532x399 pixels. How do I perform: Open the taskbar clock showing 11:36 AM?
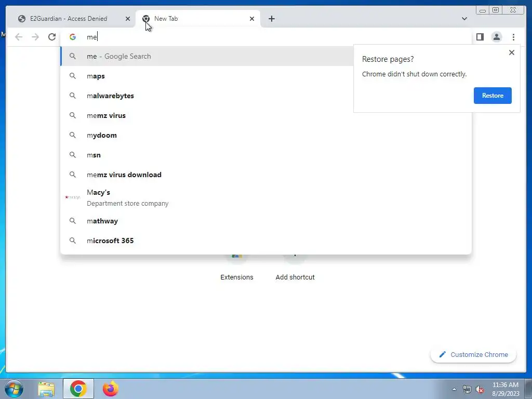(x=506, y=389)
